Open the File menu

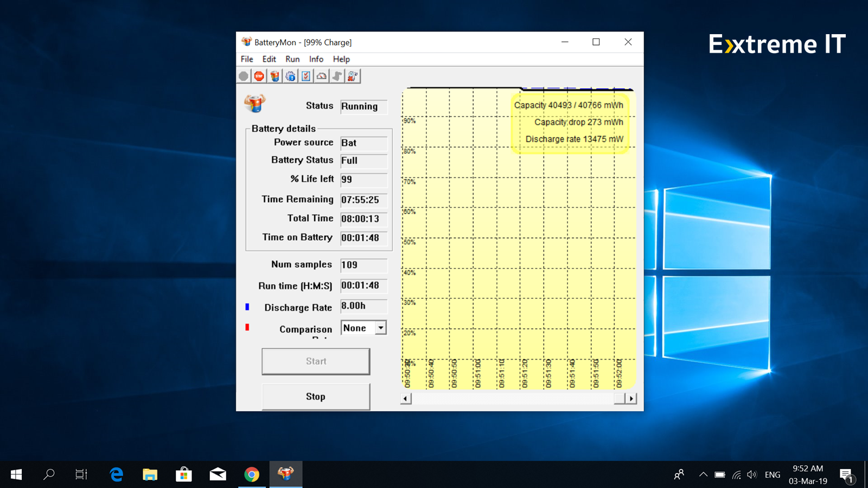pos(247,59)
